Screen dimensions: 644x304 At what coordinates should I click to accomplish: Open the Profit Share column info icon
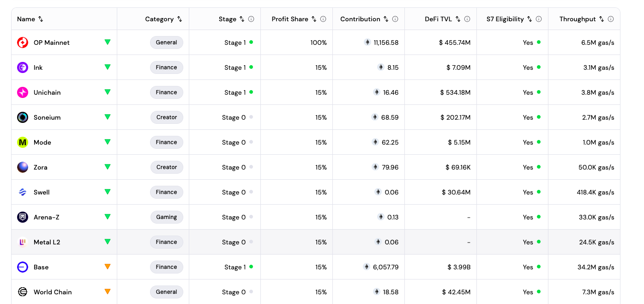(323, 19)
